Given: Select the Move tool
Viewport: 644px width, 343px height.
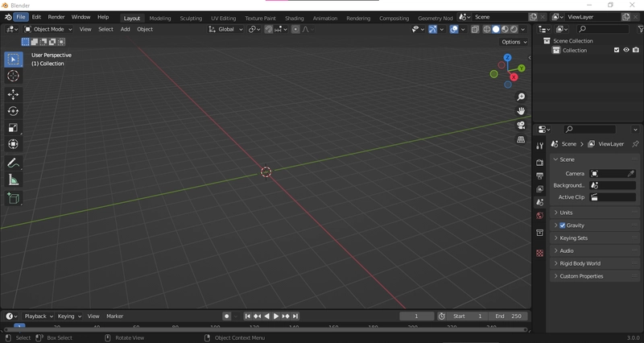Looking at the screenshot, I should pos(13,94).
